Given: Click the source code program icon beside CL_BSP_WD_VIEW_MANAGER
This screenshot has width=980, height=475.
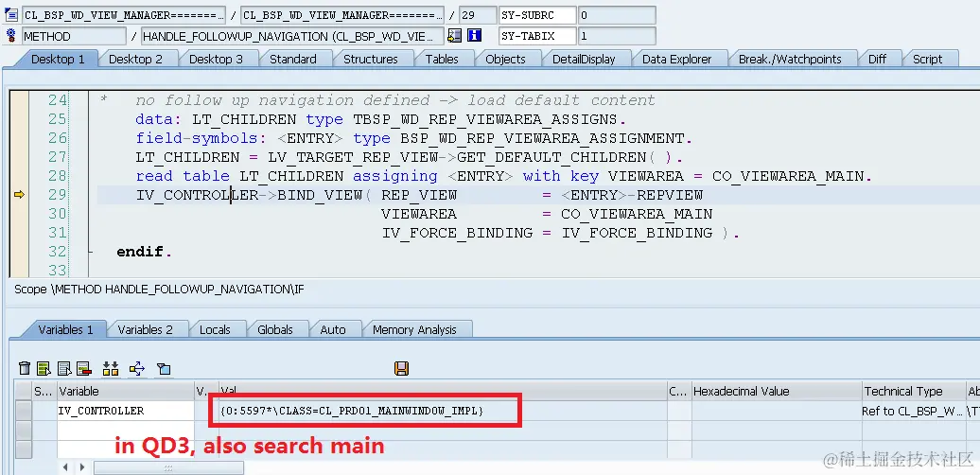Looking at the screenshot, I should pos(10,14).
